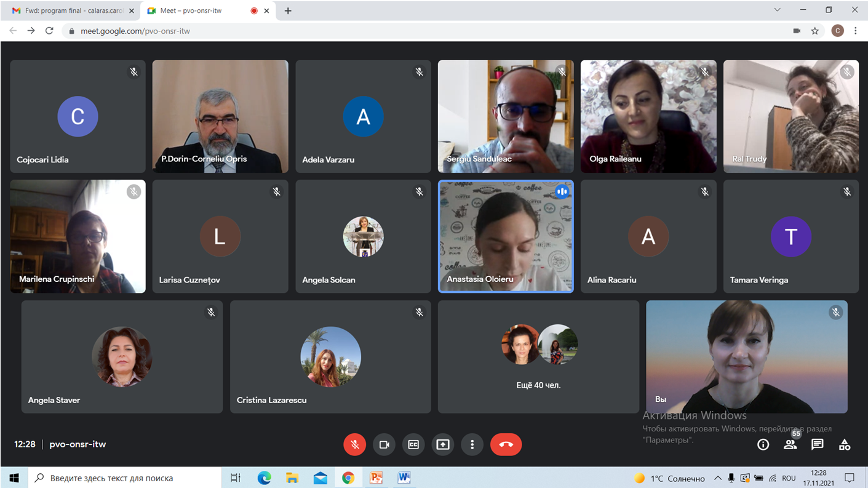The image size is (868, 488).
Task: Click the camera permission icon in address bar
Action: pyautogui.click(x=797, y=31)
